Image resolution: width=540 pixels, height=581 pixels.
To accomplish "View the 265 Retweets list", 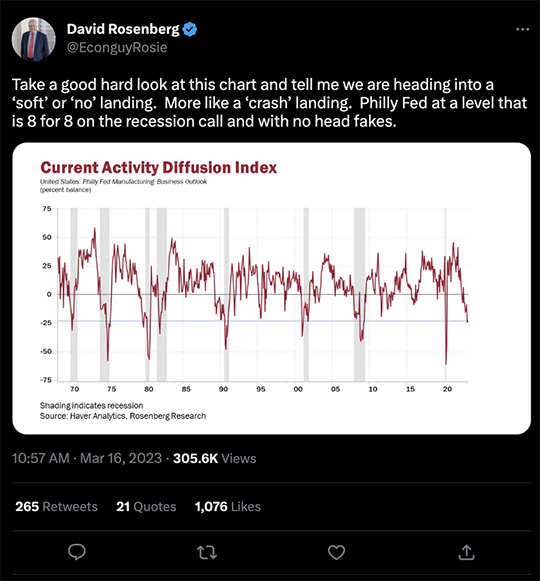I will (56, 507).
